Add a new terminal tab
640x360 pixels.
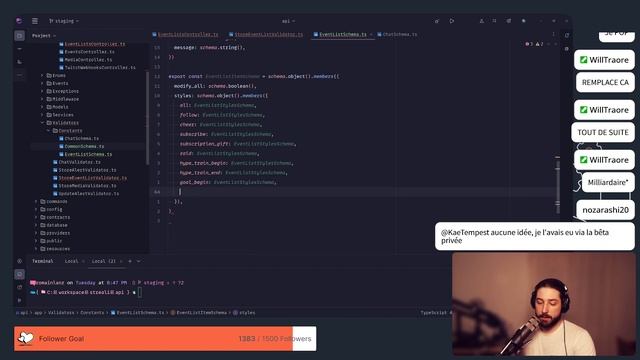coord(130,261)
